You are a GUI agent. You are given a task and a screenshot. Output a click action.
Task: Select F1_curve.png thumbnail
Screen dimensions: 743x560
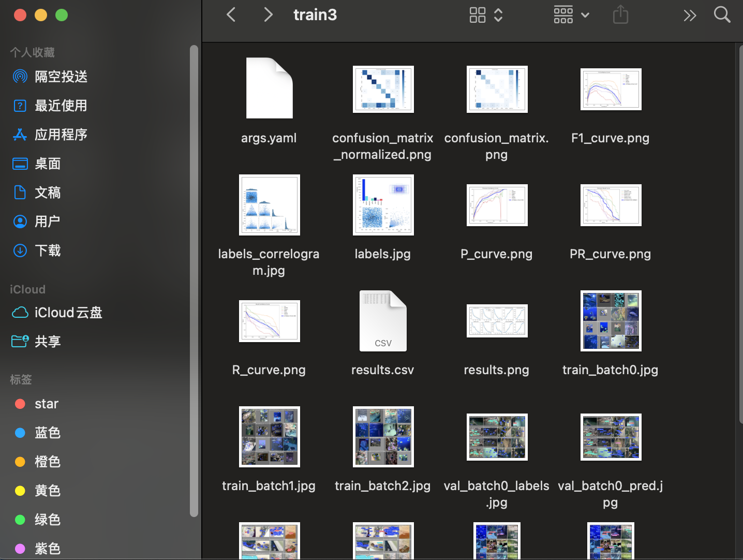point(611,89)
